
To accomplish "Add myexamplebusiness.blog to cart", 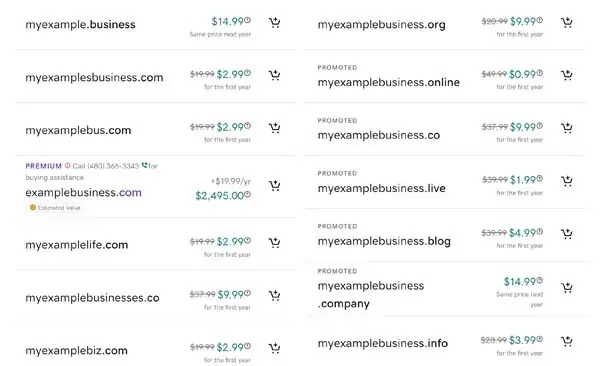I will point(567,234).
